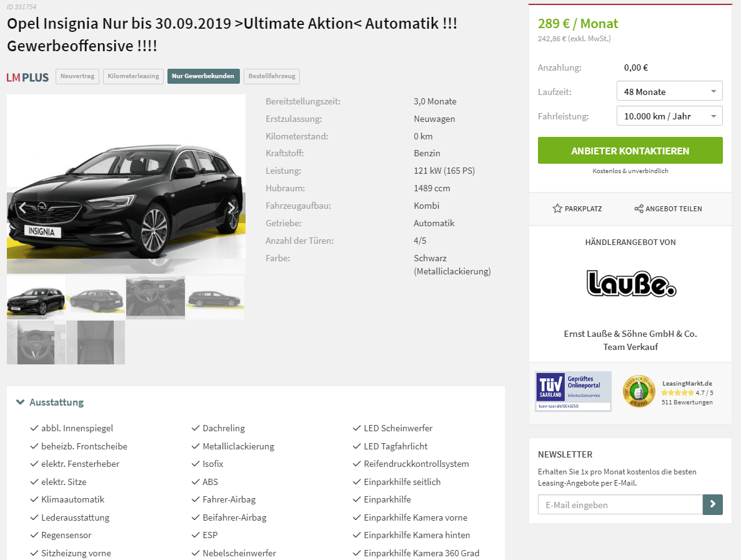Screen dimensions: 741x560
Task: Focus the E-Mail eingeben field
Action: (620, 505)
